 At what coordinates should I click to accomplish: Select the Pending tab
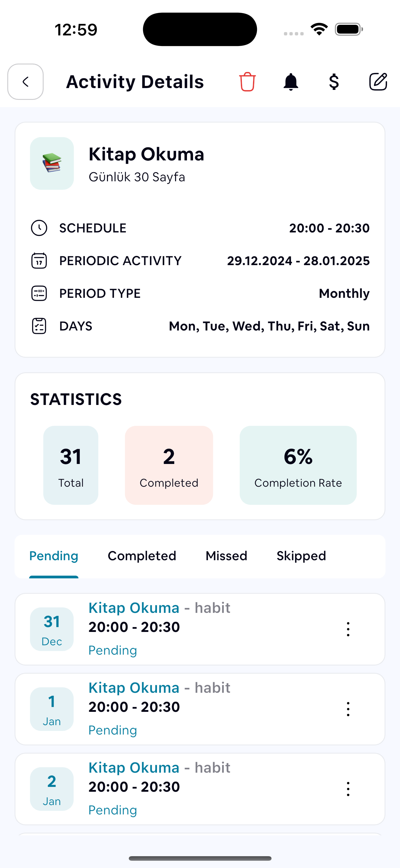pyautogui.click(x=54, y=556)
